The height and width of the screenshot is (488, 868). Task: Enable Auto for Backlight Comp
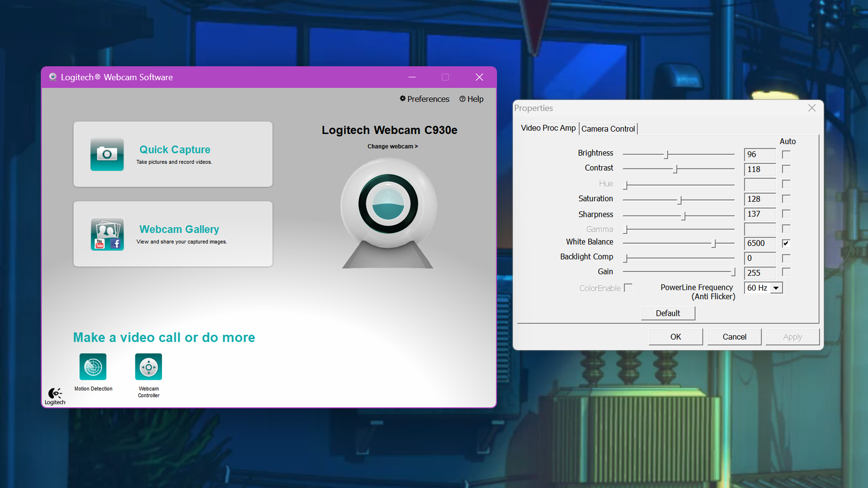click(786, 258)
